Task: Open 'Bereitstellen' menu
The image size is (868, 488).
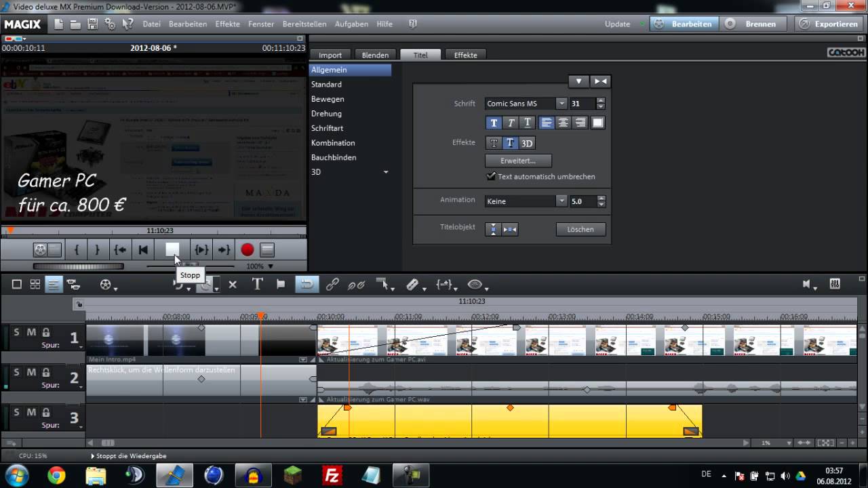Action: tap(304, 24)
